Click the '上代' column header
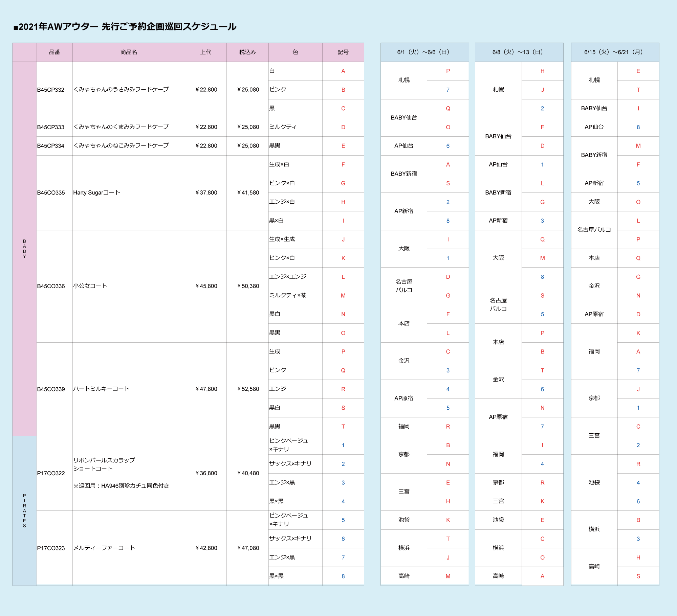The height and width of the screenshot is (616, 677). tap(206, 52)
